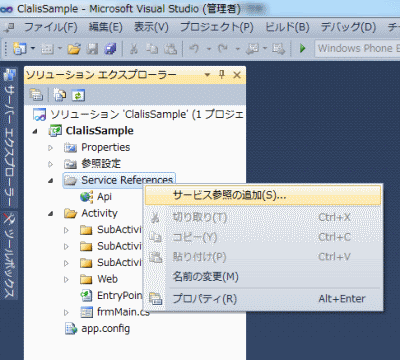The image size is (400, 360).
Task: Start debugging with green play arrow
Action: [x=303, y=48]
